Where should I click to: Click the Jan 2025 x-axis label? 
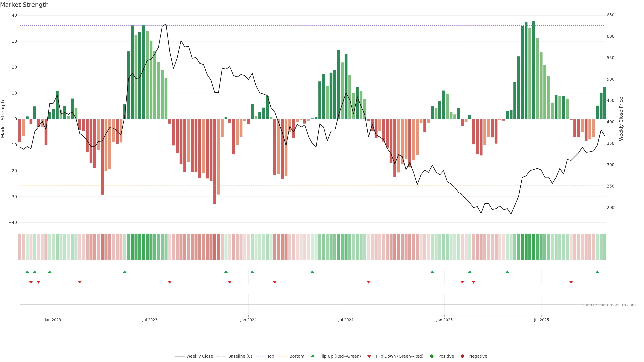pos(444,320)
